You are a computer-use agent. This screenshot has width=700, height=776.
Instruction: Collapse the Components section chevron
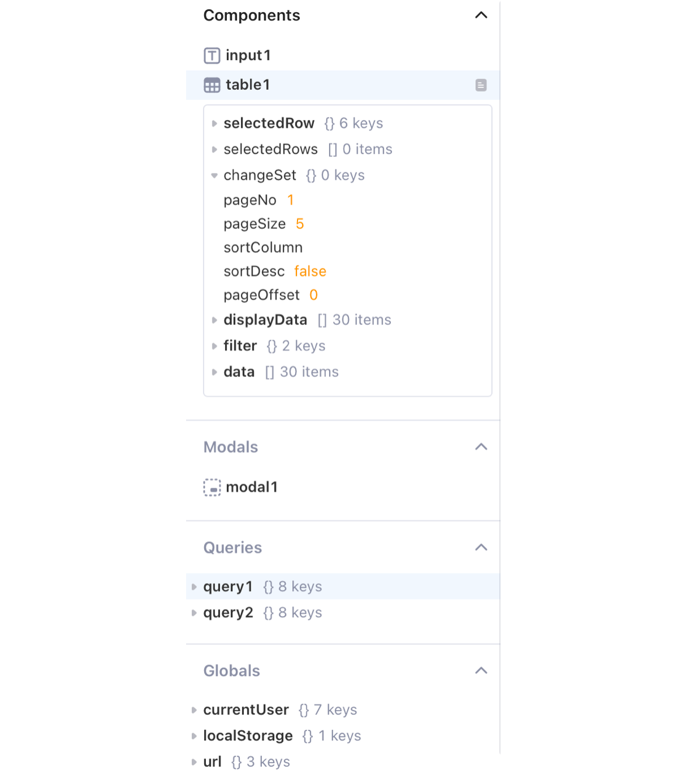tap(481, 15)
